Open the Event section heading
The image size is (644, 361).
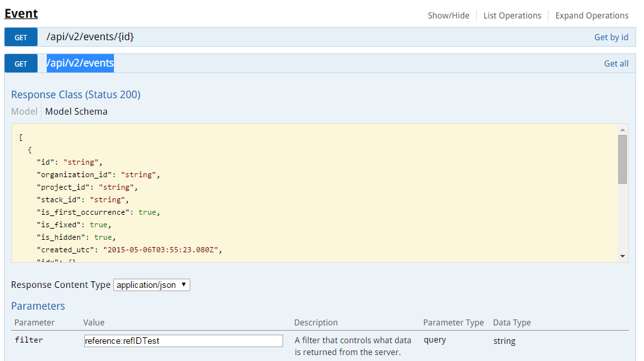pos(21,13)
